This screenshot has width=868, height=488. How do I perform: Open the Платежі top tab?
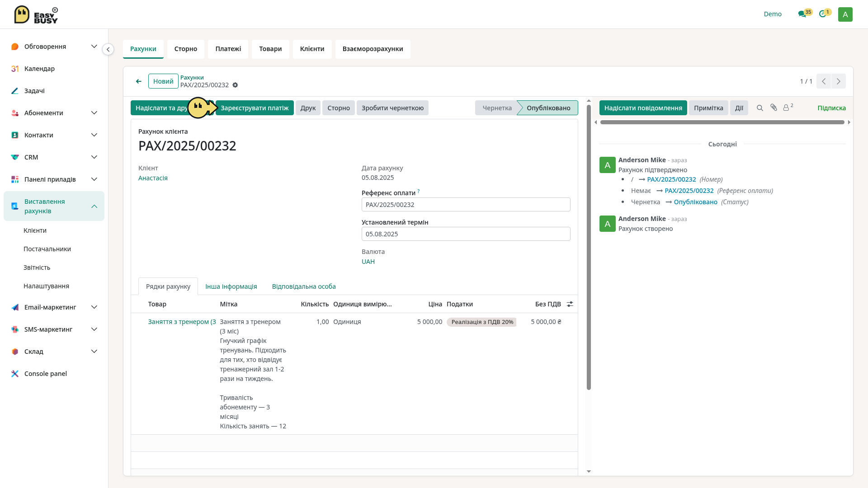228,49
